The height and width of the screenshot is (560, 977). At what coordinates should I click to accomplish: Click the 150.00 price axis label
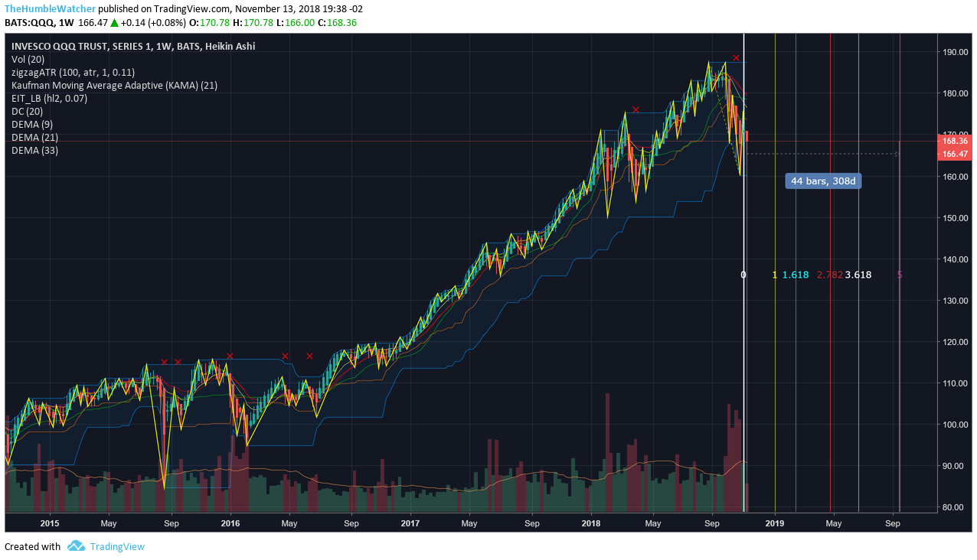click(956, 218)
